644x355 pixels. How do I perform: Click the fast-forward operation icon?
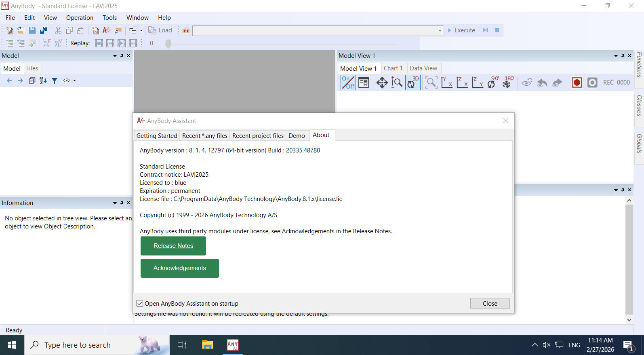tap(186, 30)
